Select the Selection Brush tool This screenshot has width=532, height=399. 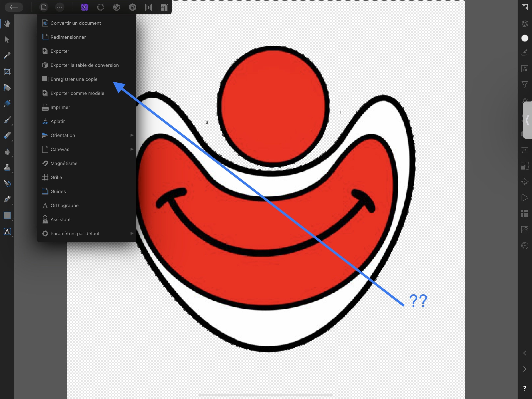click(x=7, y=103)
